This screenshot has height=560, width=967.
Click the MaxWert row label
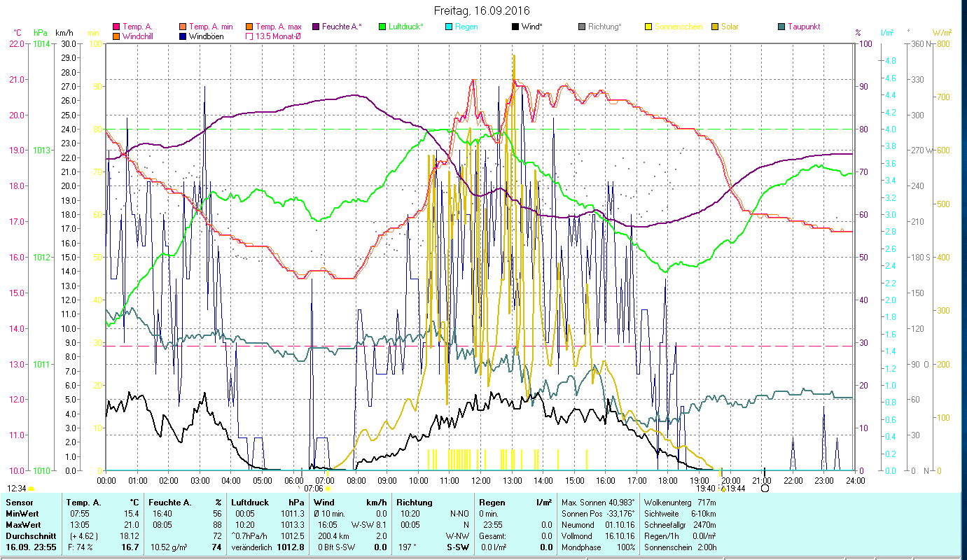click(x=23, y=525)
